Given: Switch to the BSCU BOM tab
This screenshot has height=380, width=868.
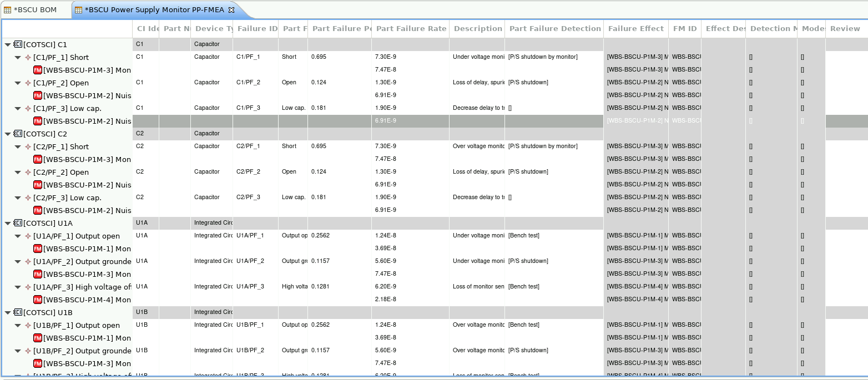Looking at the screenshot, I should coord(34,10).
